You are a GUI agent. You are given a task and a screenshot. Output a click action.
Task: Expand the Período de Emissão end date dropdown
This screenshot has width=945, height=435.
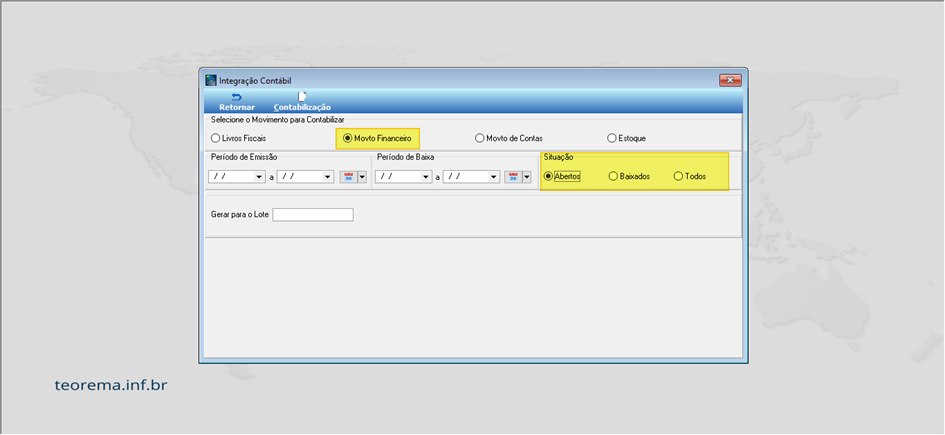coord(328,177)
